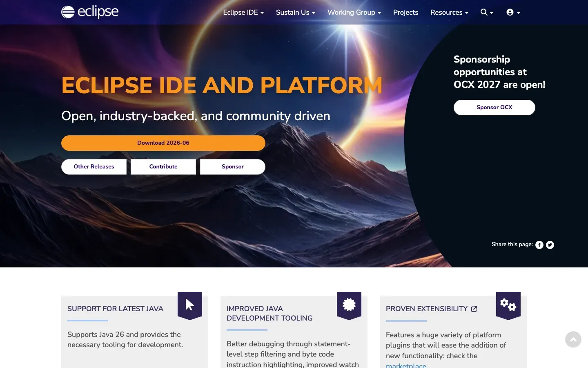Viewport: 588px width, 368px height.
Task: Click the Support for Latest Java heading
Action: click(x=115, y=309)
